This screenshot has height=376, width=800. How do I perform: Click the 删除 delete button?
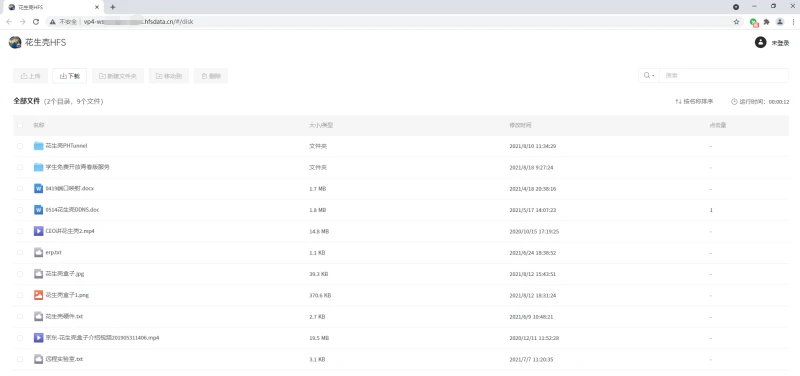click(211, 76)
